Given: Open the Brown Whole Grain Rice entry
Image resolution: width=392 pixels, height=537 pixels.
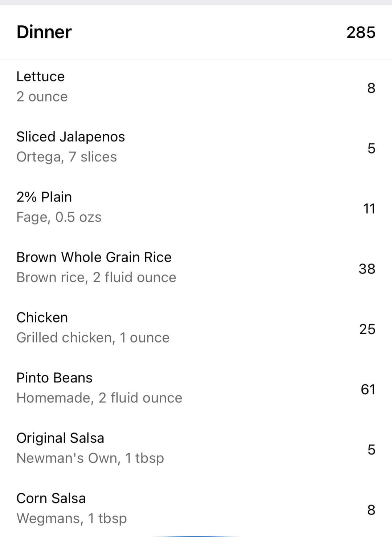Looking at the screenshot, I should coord(196,267).
